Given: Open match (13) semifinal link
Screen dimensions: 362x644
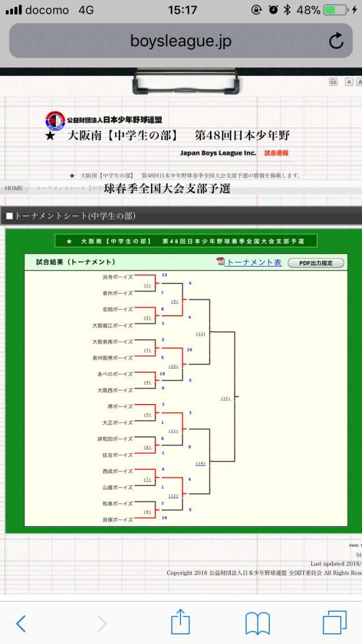Looking at the screenshot, I should 201,334.
